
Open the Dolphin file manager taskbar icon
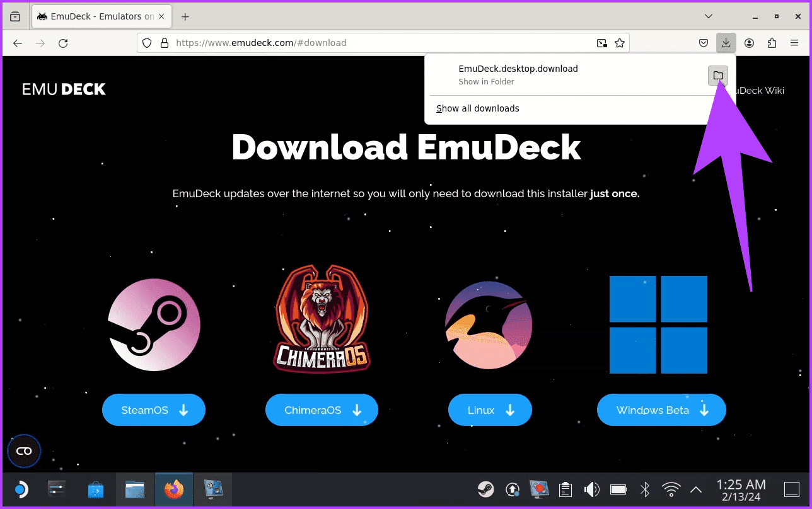click(135, 489)
